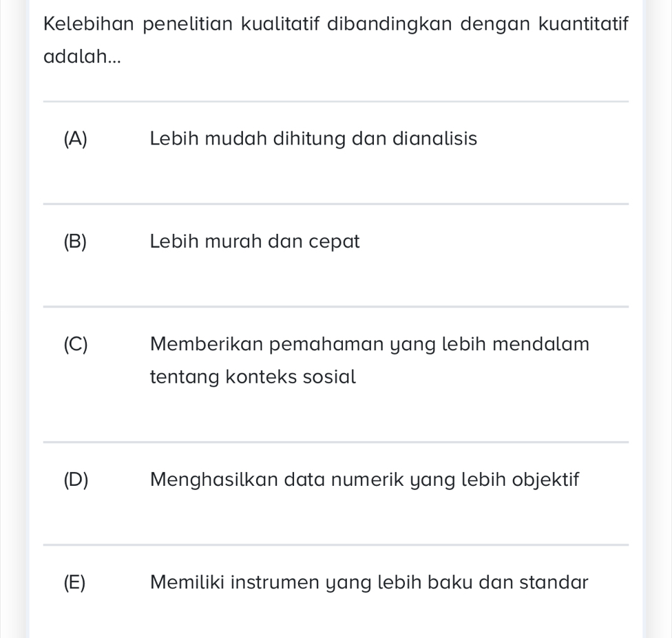672x638 pixels.
Task: Choose the 'Lebih murah dan cepat' answer text
Action: [x=255, y=242]
